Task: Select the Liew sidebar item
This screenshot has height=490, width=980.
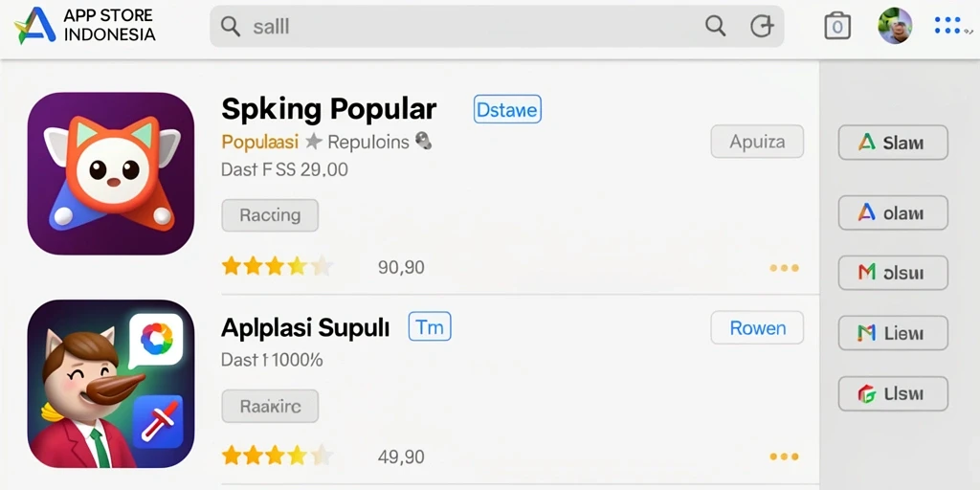Action: [x=893, y=332]
